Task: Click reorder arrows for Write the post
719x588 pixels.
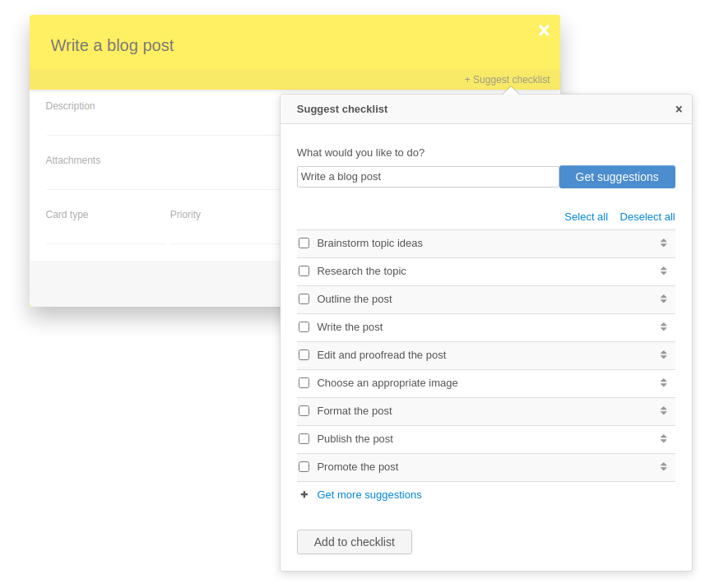Action: point(663,326)
